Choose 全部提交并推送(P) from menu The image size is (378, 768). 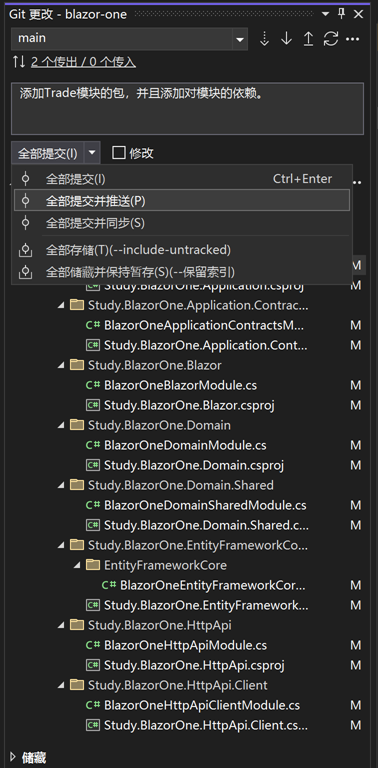tap(182, 200)
